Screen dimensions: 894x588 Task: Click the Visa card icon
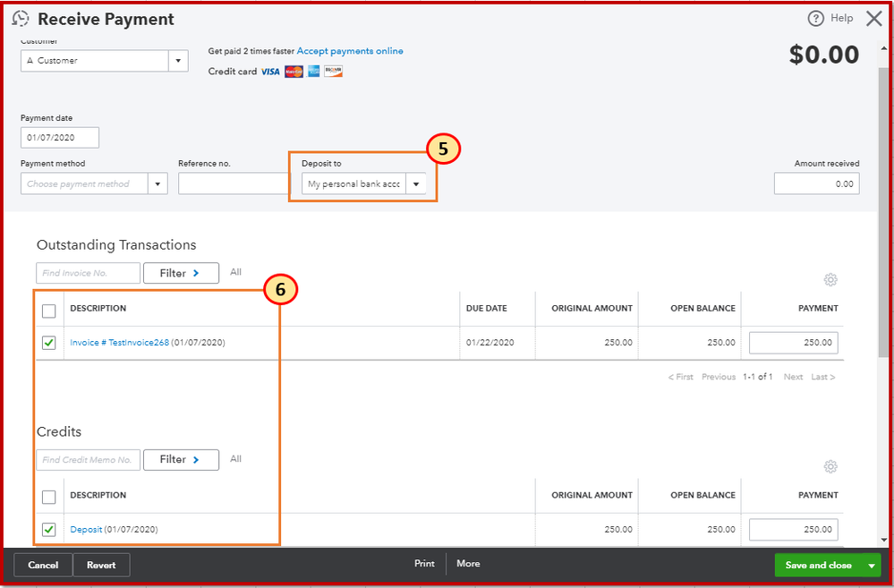(271, 72)
